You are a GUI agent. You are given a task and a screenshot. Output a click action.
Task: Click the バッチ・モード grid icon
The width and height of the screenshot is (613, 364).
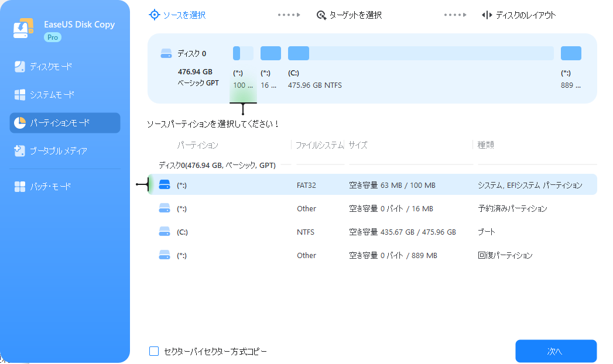[19, 187]
